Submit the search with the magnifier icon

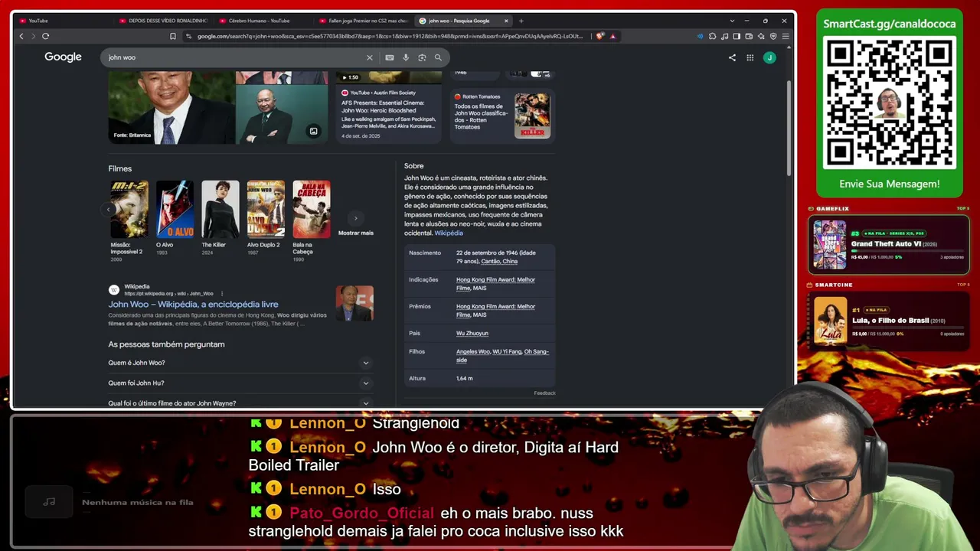coord(438,57)
